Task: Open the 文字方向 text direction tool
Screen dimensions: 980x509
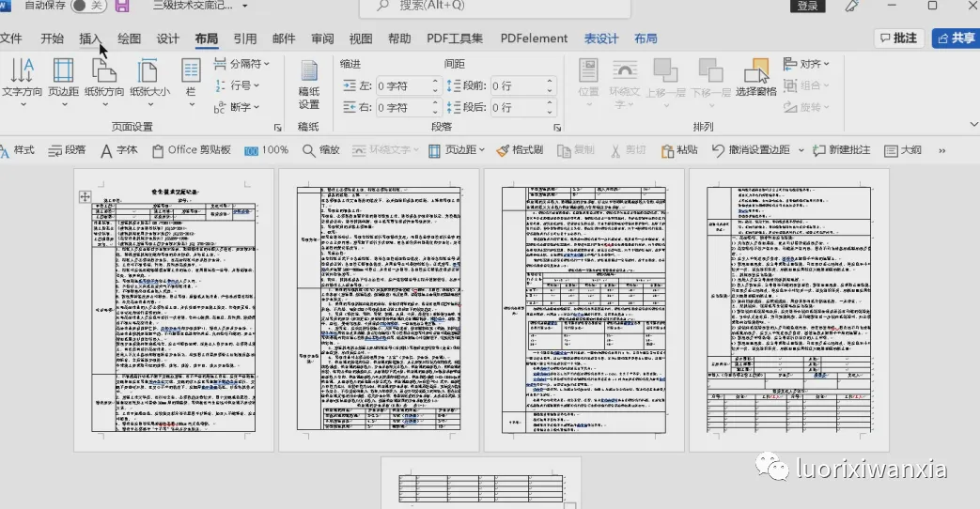Action: click(x=22, y=81)
